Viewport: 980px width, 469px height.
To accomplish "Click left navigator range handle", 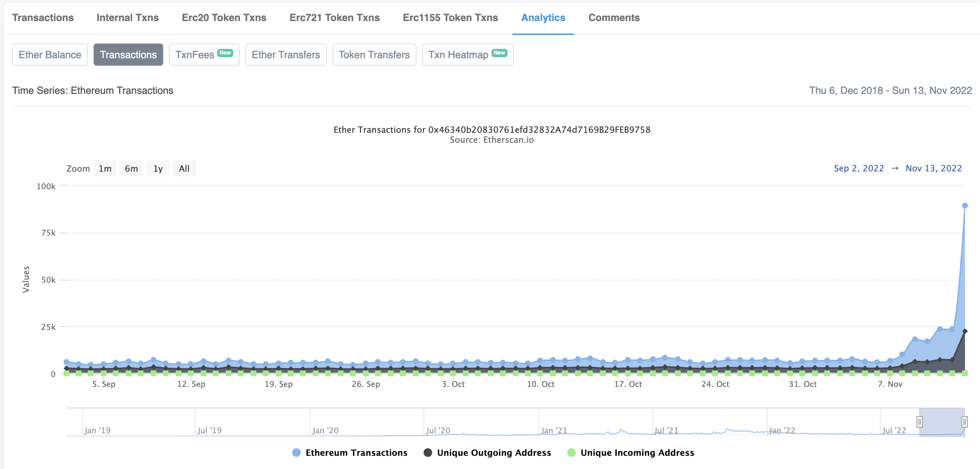I will pyautogui.click(x=920, y=422).
